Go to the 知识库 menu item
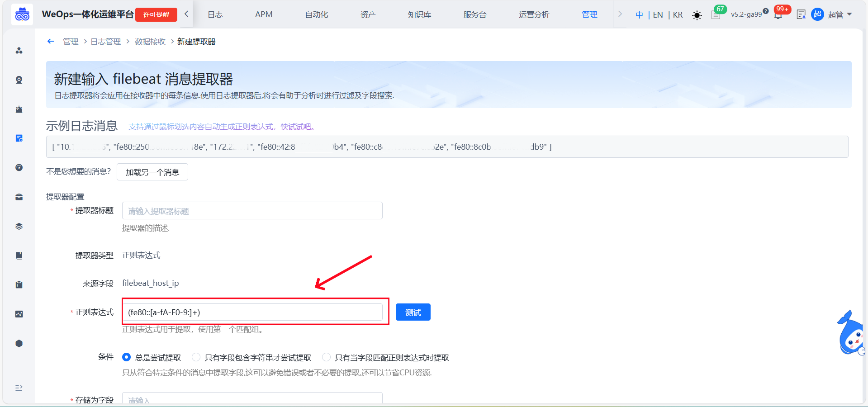 (x=419, y=14)
